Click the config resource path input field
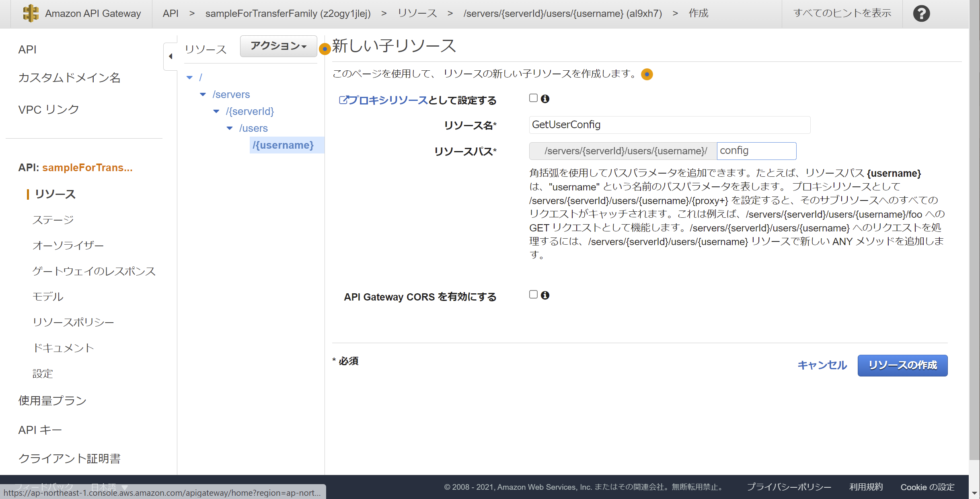980x499 pixels. click(756, 151)
